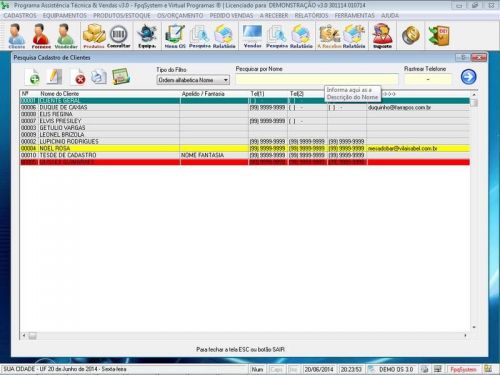Edit client with pencil notepad icon
The image size is (500, 375).
click(55, 77)
